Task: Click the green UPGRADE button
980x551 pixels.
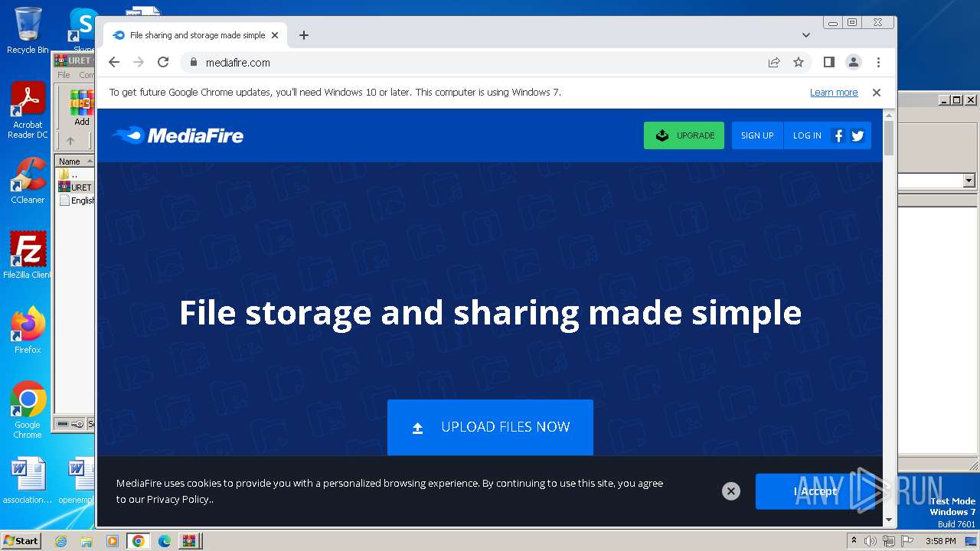Action: point(684,135)
